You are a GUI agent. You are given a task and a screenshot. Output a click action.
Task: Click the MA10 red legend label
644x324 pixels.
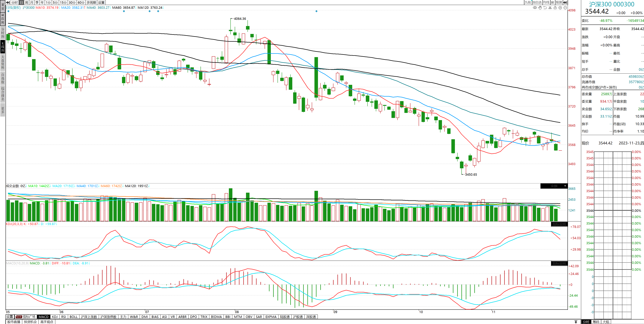tap(47, 8)
